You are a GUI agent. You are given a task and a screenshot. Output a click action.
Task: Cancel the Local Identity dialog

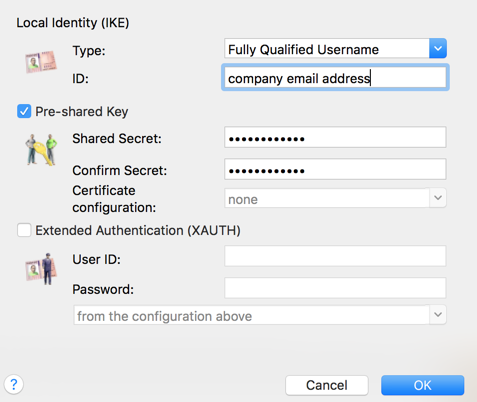(x=327, y=385)
